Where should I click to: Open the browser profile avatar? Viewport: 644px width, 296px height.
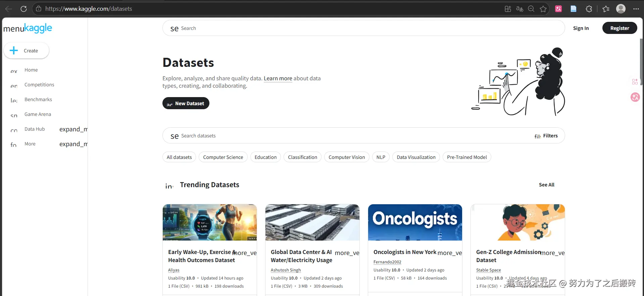(x=621, y=9)
